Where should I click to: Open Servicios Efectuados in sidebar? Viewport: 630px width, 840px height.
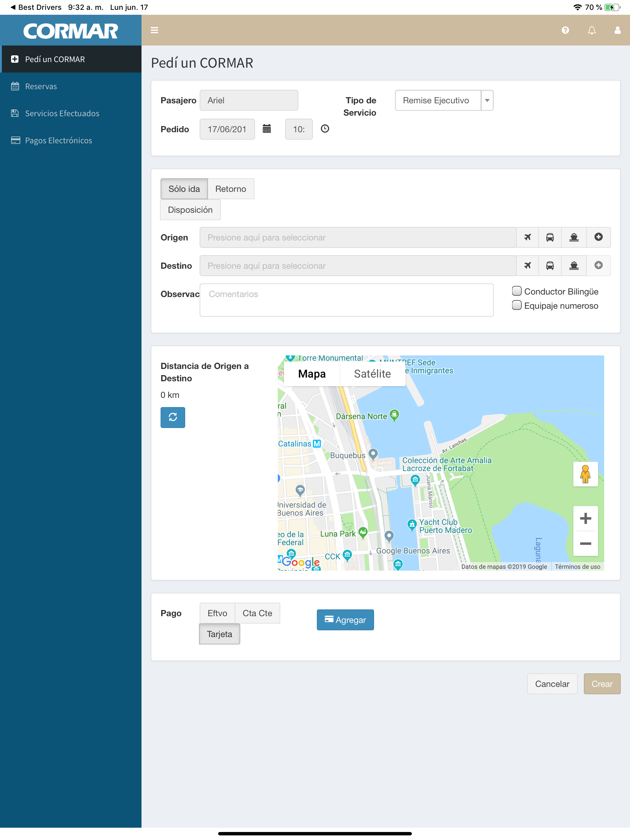[71, 113]
